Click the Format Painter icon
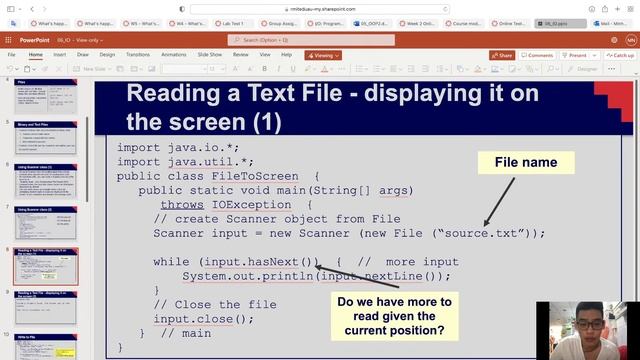 pyautogui.click(x=45, y=69)
